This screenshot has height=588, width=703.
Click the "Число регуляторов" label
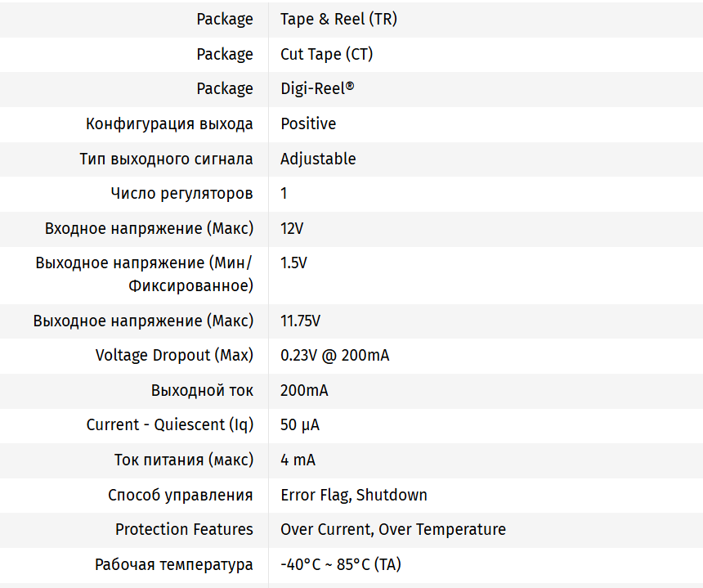(x=181, y=193)
